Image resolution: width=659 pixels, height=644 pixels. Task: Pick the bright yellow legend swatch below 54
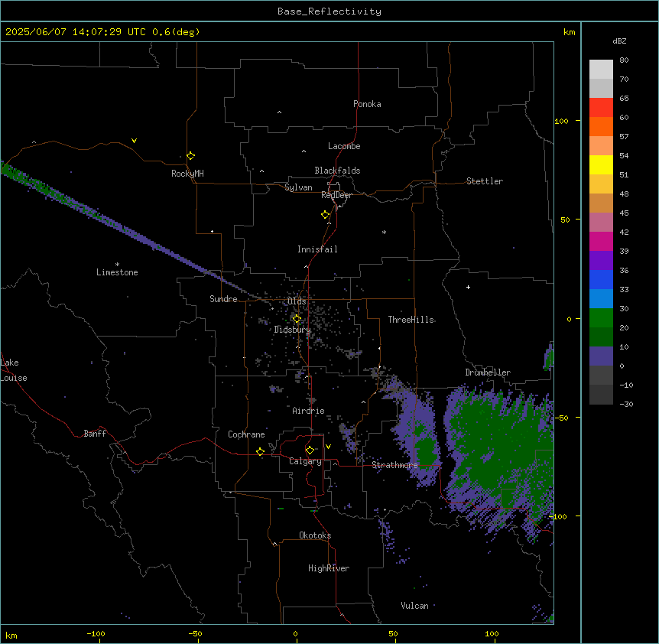click(601, 164)
